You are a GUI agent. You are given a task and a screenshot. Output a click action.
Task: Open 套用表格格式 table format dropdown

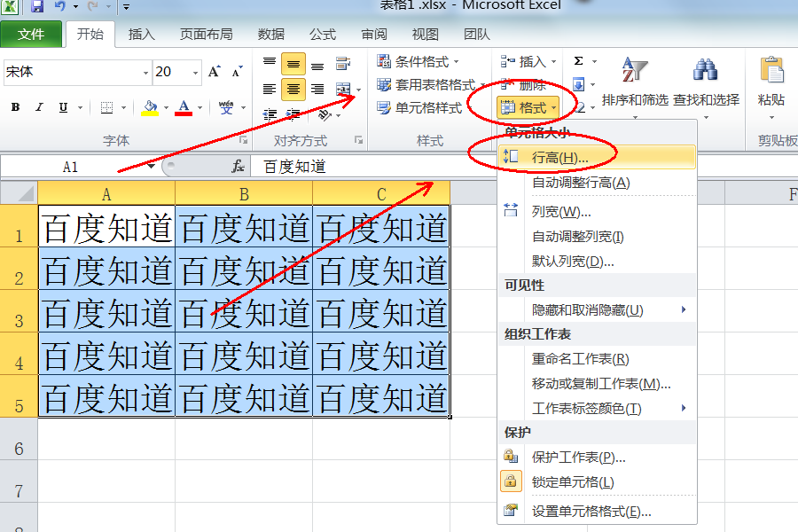[x=431, y=84]
